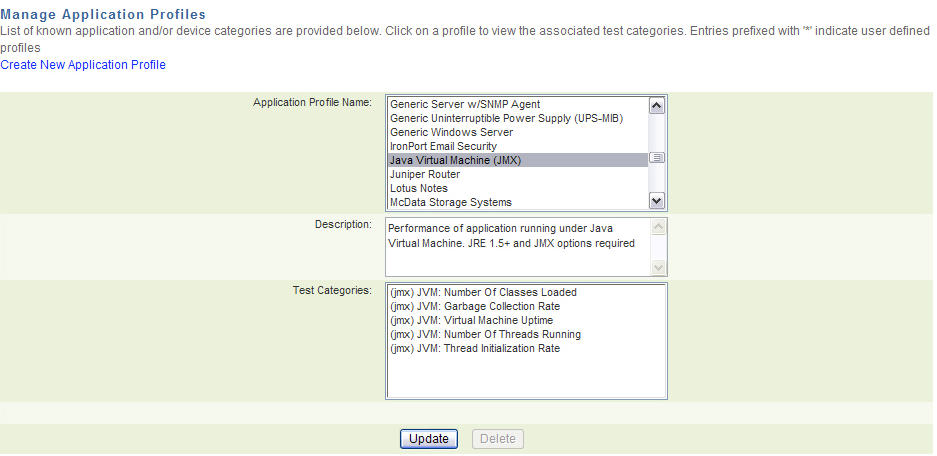The image size is (937, 456).
Task: Pick McData Storage Systems profile
Action: point(450,202)
